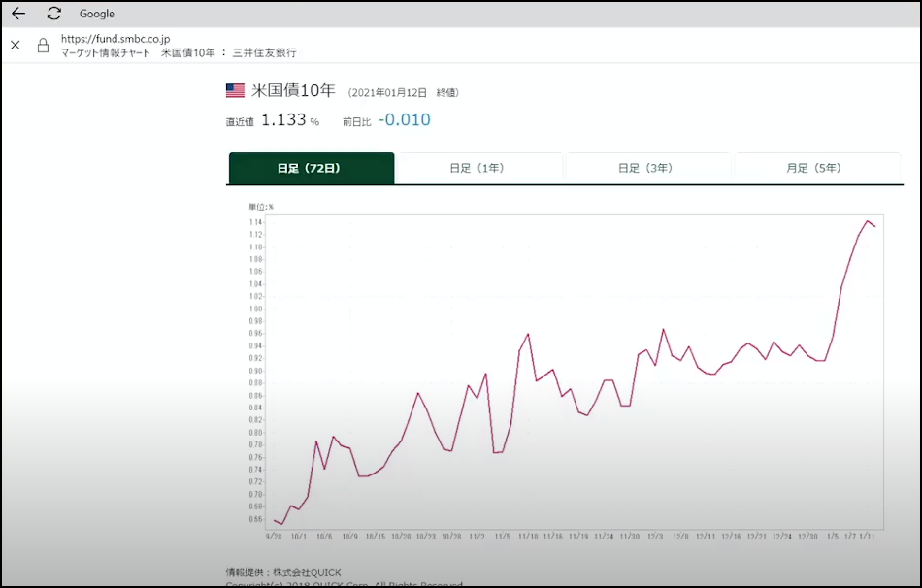Click the 情報提供：株式会社QUICK text
This screenshot has width=922, height=588.
tap(283, 572)
